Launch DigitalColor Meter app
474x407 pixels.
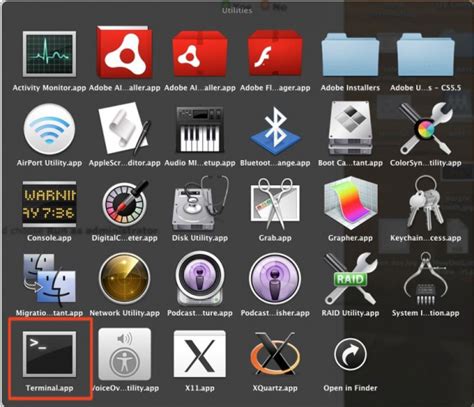(x=125, y=203)
